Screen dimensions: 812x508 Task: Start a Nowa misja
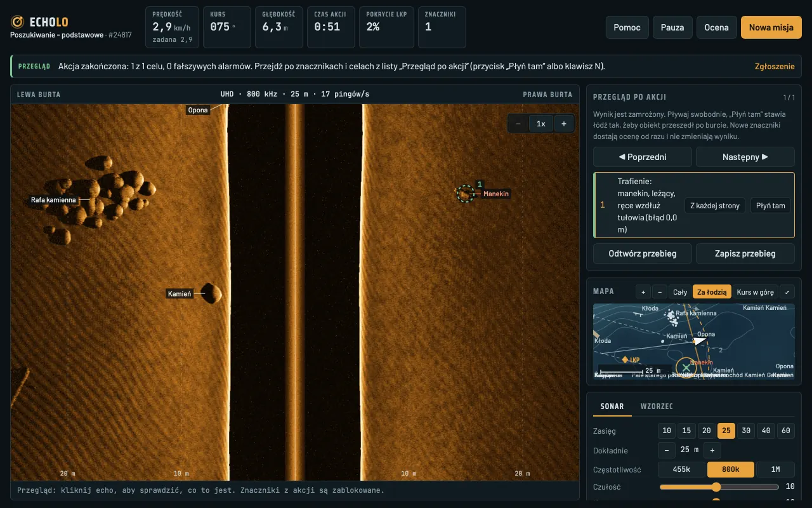click(771, 27)
